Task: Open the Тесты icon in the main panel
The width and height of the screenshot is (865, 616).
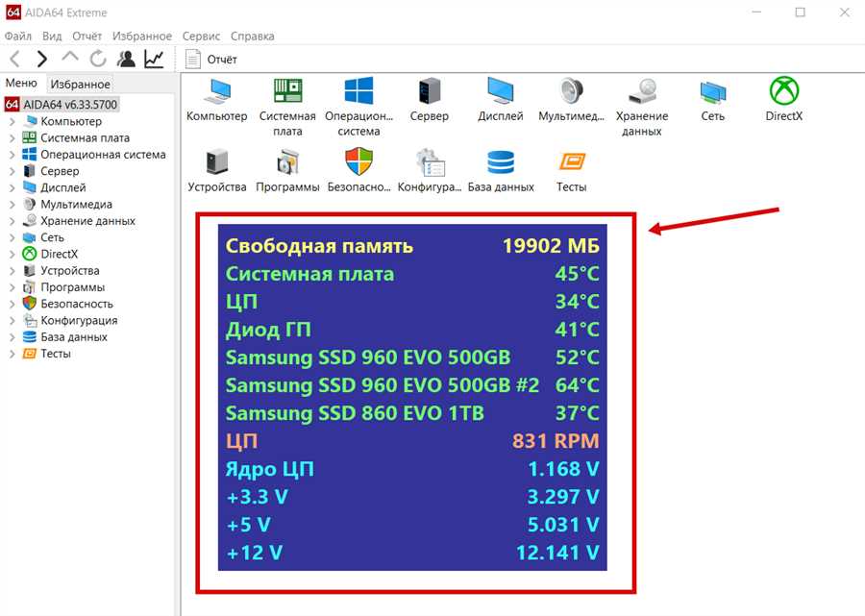Action: (571, 170)
